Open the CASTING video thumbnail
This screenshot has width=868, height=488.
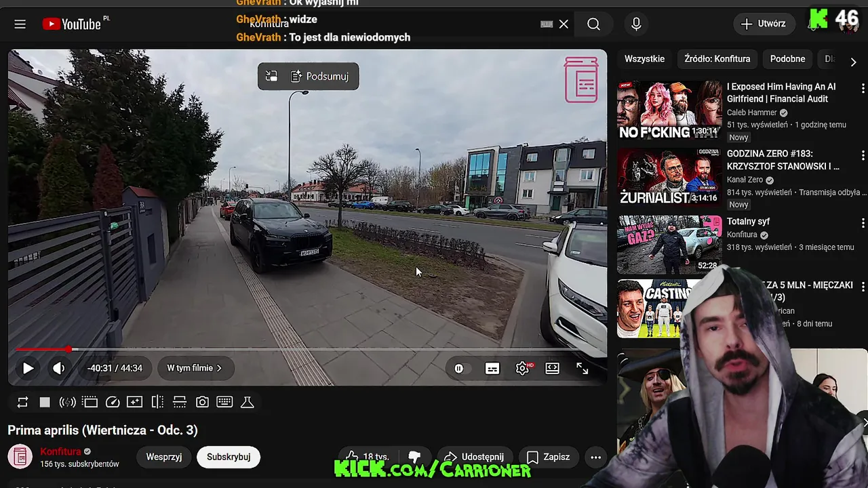click(654, 308)
